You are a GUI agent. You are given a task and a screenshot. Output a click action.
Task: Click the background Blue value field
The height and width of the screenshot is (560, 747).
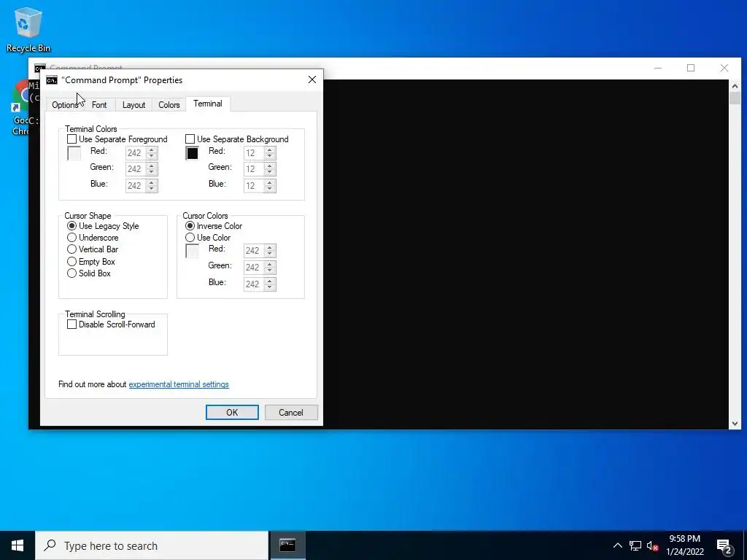[x=254, y=186]
